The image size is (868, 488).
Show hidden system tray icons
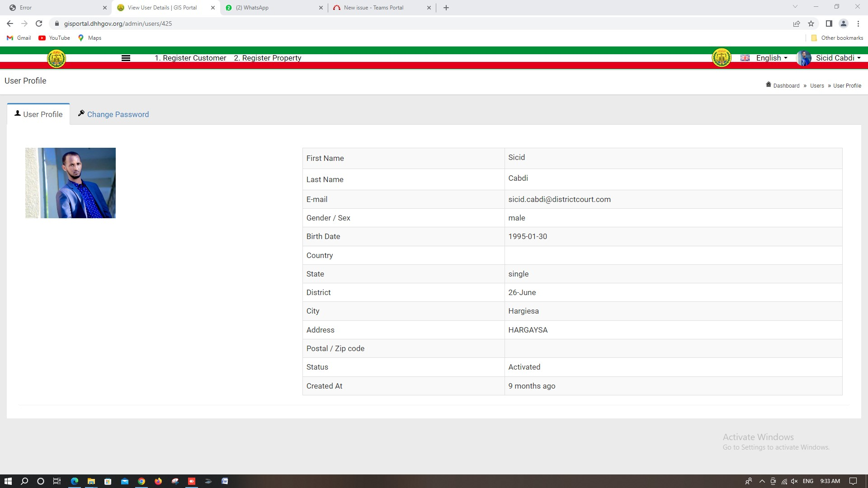tap(762, 481)
